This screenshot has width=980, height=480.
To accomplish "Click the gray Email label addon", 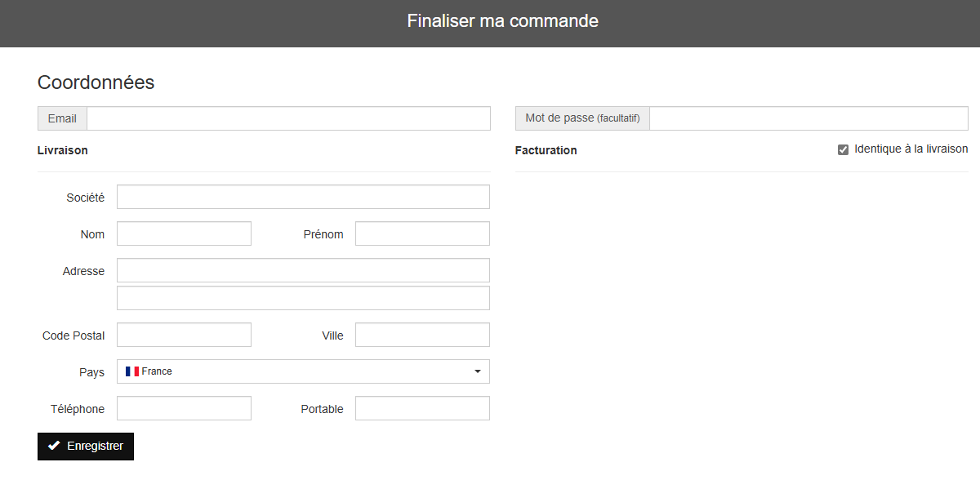I will click(62, 118).
